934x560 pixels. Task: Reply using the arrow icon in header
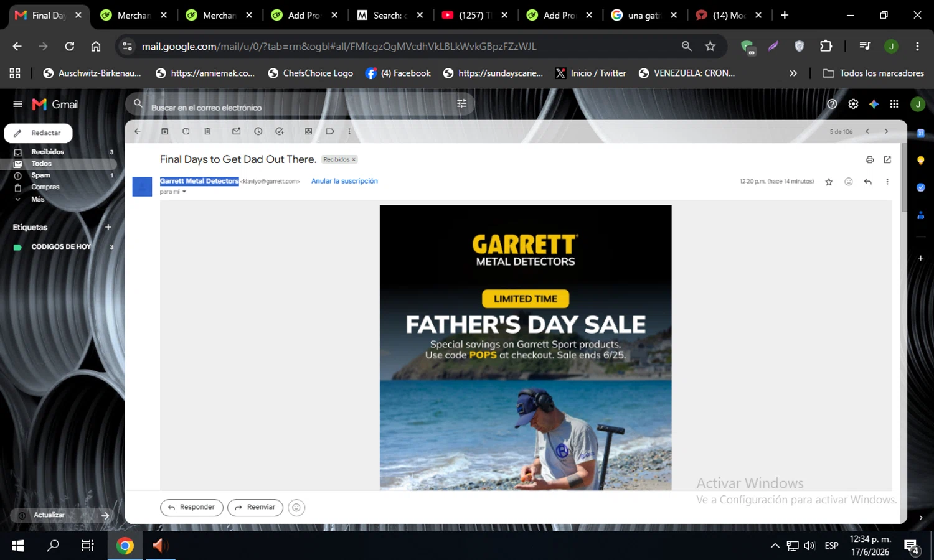(x=868, y=182)
